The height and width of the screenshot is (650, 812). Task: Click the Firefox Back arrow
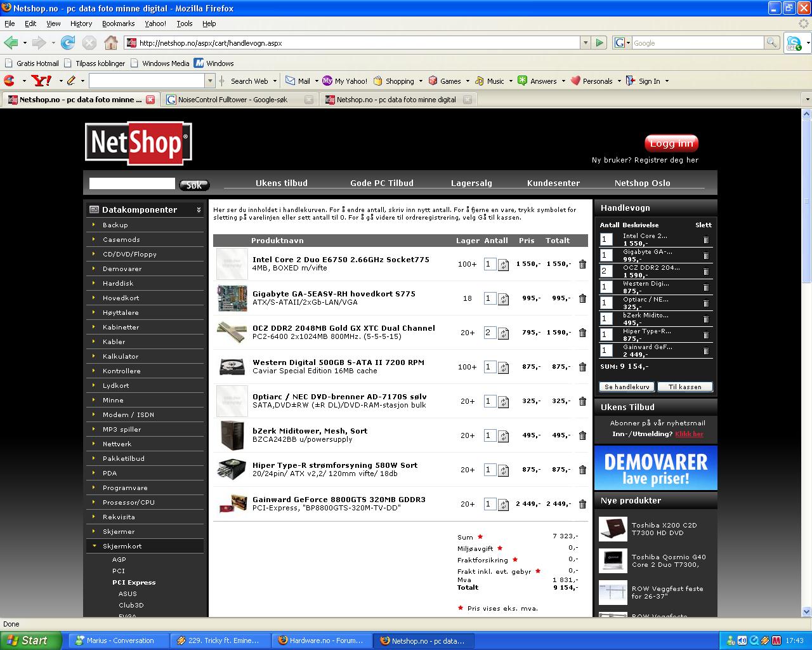click(x=11, y=43)
